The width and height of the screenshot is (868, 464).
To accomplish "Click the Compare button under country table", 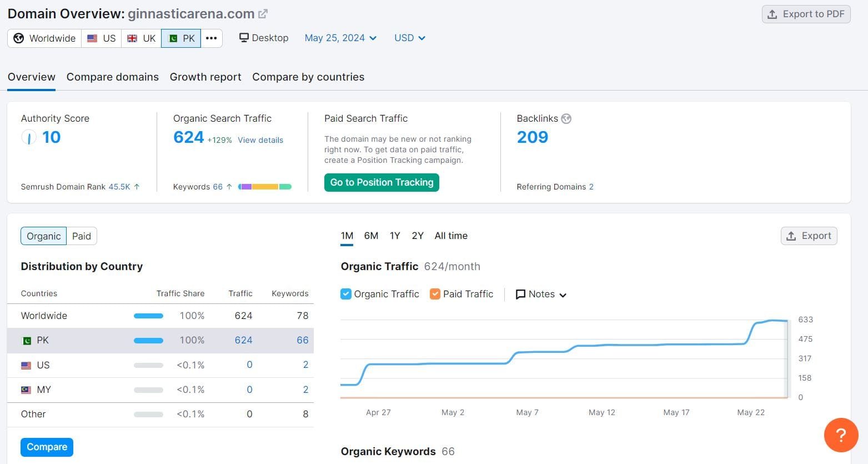I will pos(47,447).
